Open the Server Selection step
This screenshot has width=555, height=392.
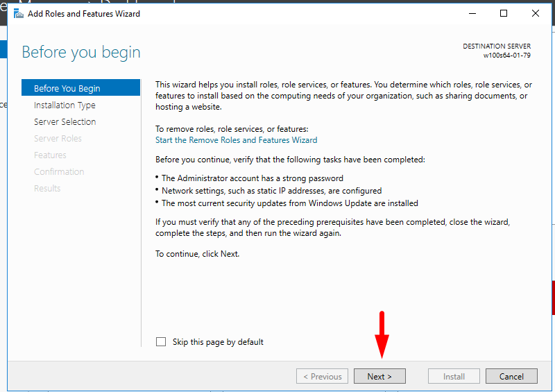pos(65,122)
